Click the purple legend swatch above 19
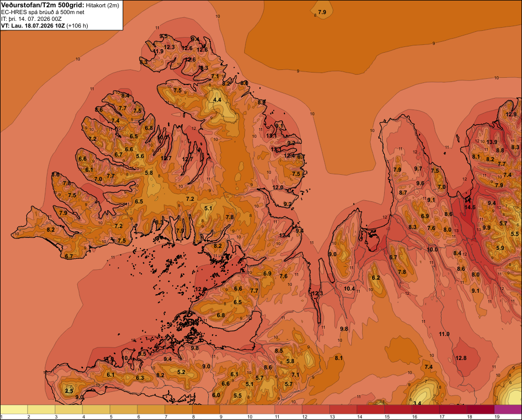 tap(508, 410)
